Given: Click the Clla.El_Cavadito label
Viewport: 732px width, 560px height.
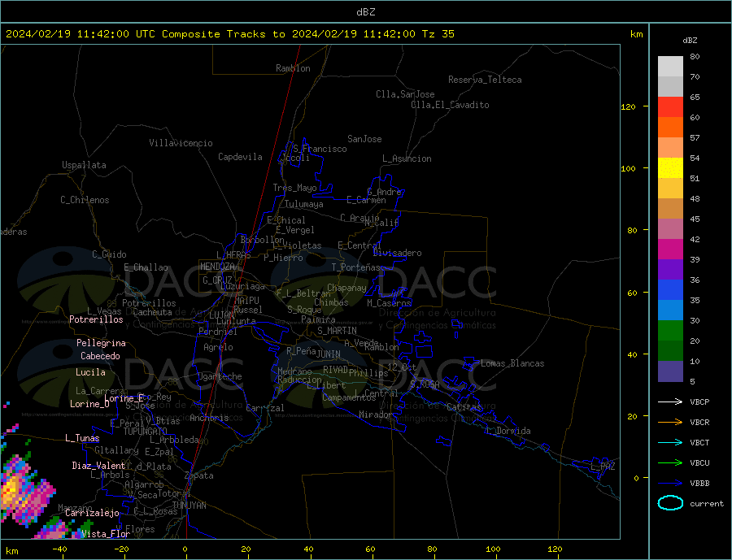Looking at the screenshot, I should point(450,105).
